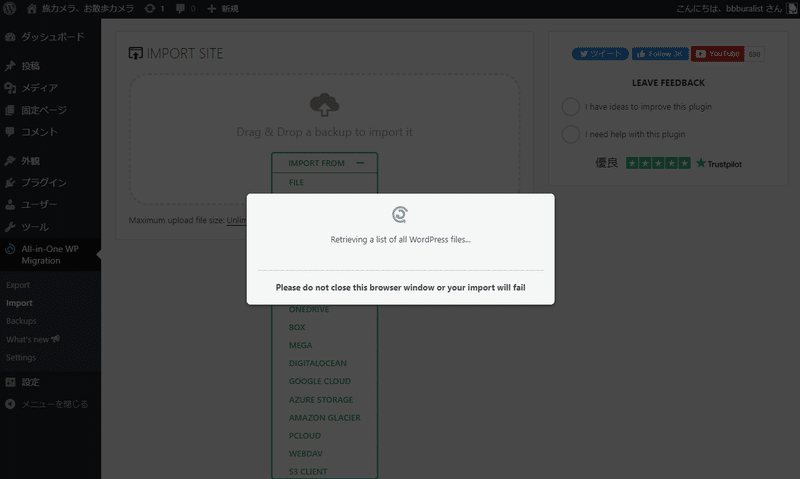The height and width of the screenshot is (479, 800).
Task: Click the pushpin icon beside 投稿
Action: pyautogui.click(x=10, y=66)
